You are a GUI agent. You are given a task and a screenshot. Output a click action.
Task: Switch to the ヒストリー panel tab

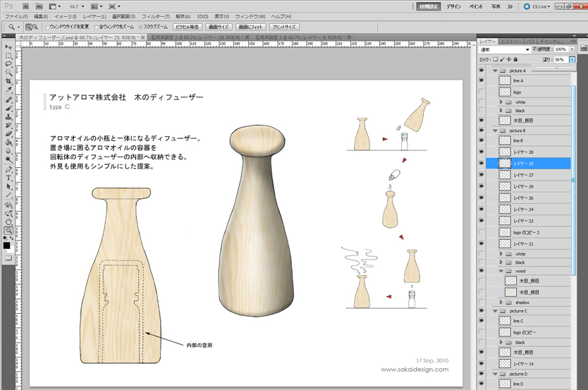(x=512, y=42)
